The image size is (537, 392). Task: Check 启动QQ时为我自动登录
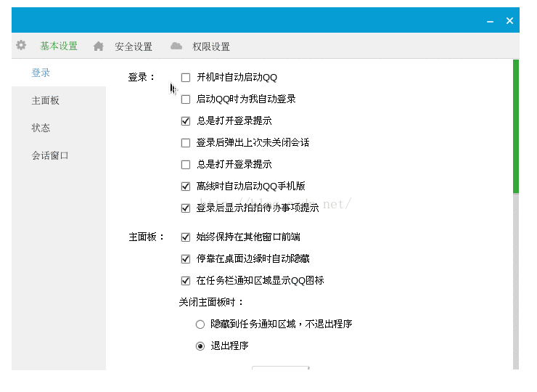pyautogui.click(x=186, y=99)
